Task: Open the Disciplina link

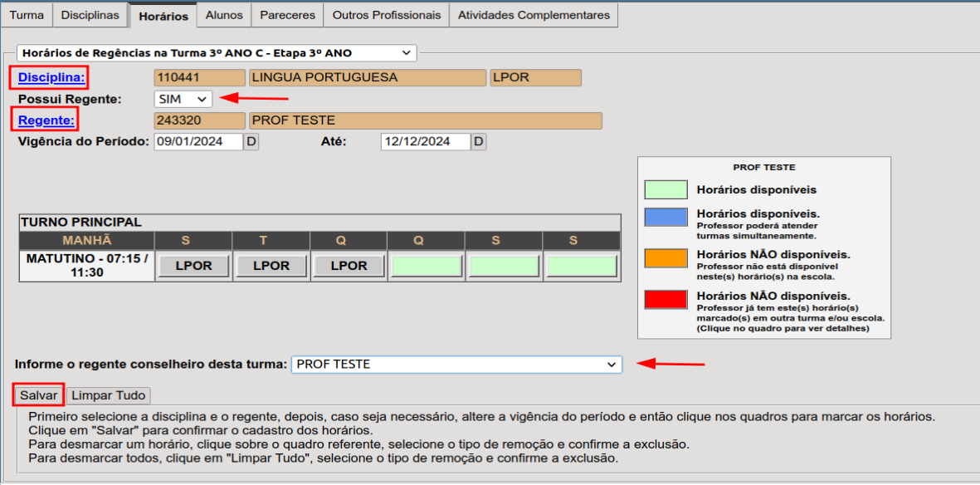Action: point(51,78)
